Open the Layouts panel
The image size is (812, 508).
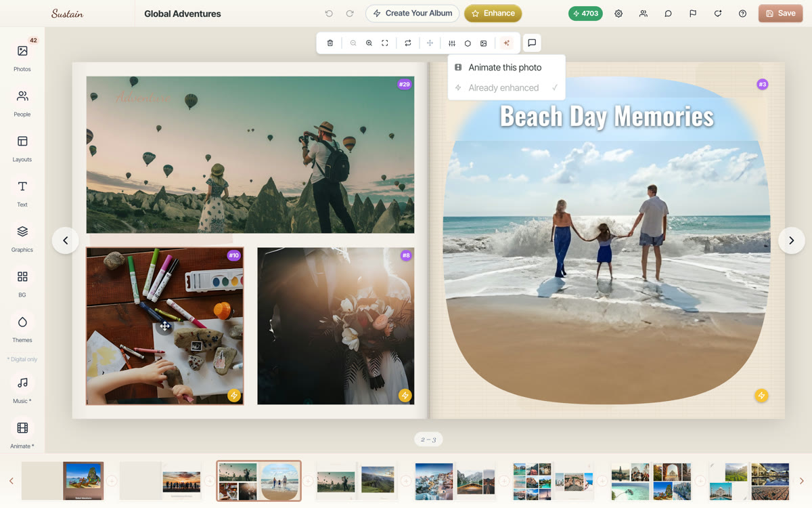tap(22, 148)
